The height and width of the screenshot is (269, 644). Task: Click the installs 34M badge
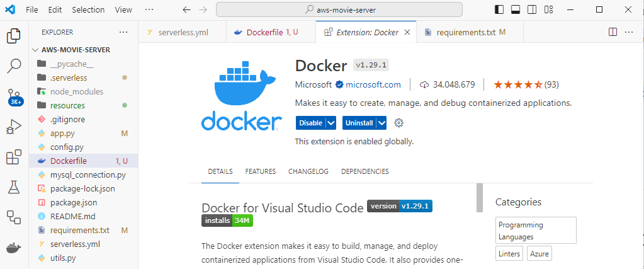227,220
